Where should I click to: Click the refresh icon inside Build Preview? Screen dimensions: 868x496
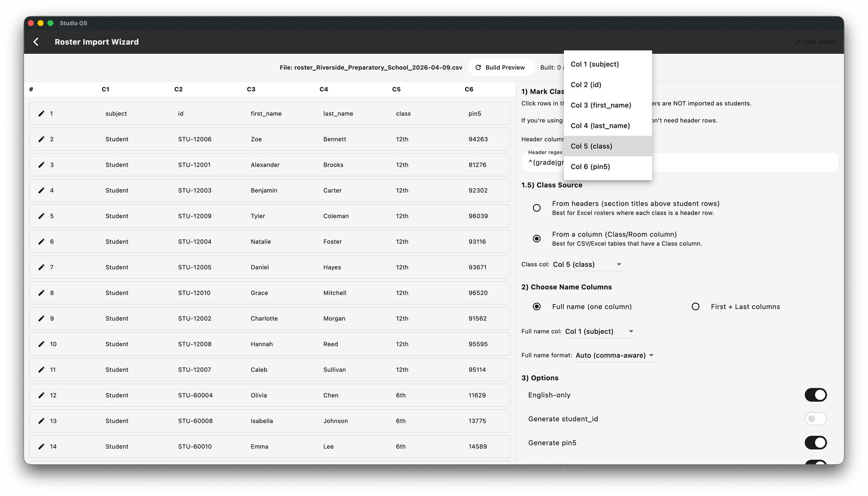tap(478, 67)
